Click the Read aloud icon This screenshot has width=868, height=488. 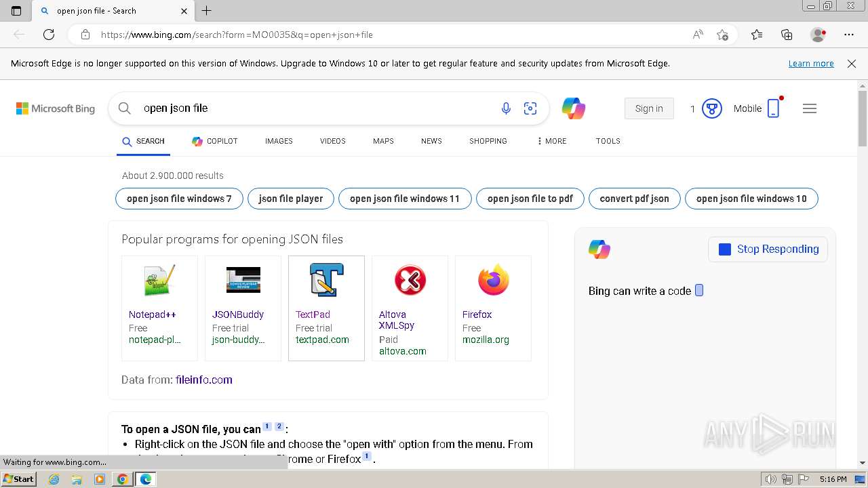click(698, 35)
